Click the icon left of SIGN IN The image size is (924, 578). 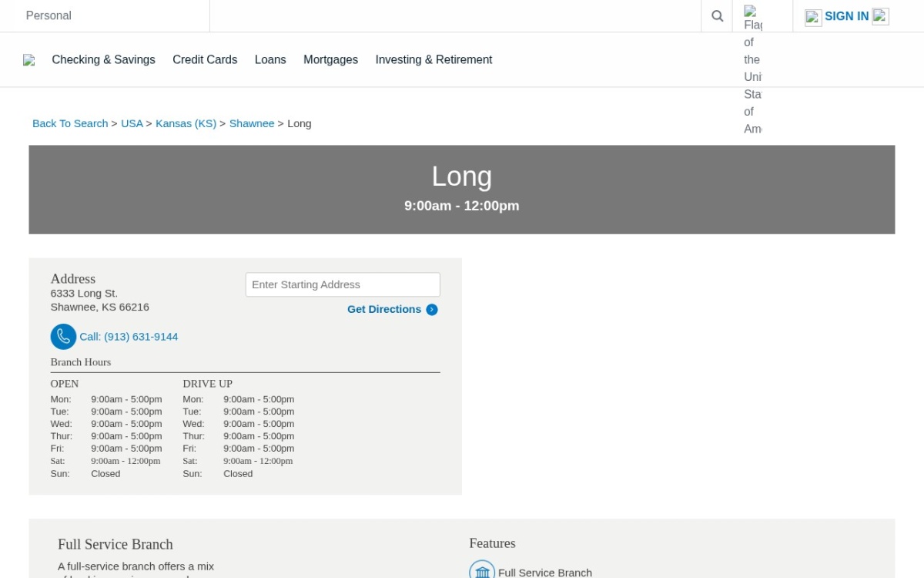pyautogui.click(x=813, y=17)
